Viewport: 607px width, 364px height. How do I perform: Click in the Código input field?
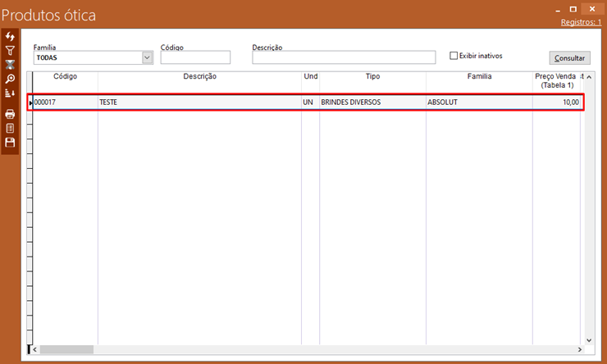click(x=195, y=57)
